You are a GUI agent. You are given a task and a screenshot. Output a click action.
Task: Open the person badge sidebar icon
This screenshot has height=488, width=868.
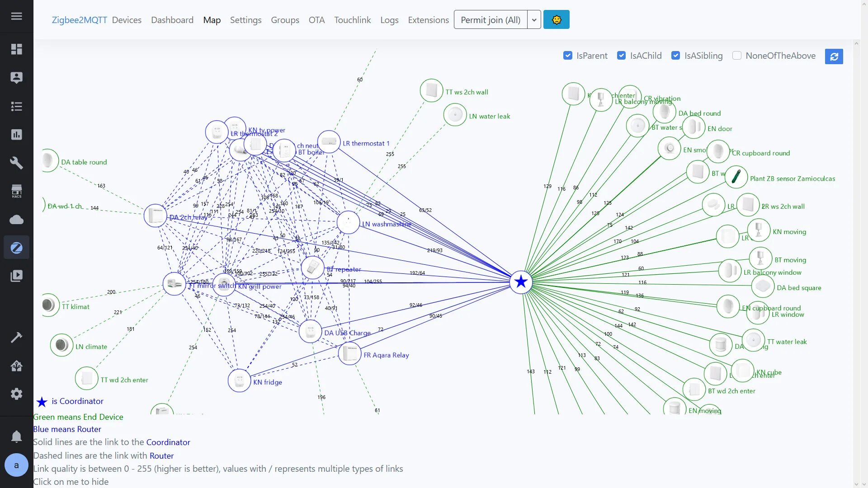click(x=16, y=78)
